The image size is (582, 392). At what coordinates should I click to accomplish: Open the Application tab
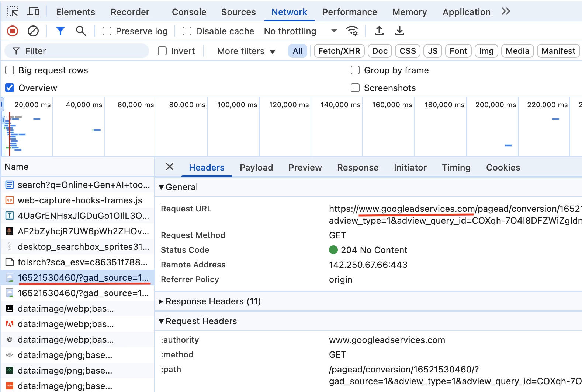tap(467, 12)
